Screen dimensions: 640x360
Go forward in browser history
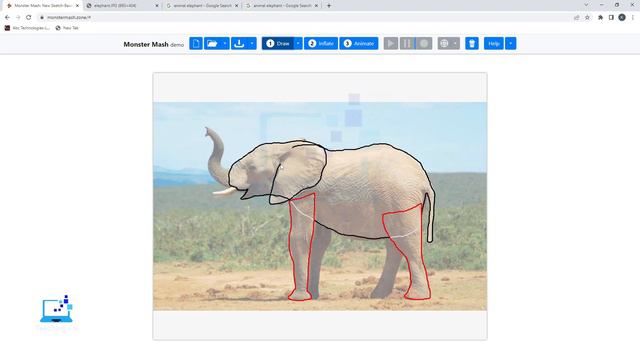pyautogui.click(x=18, y=18)
